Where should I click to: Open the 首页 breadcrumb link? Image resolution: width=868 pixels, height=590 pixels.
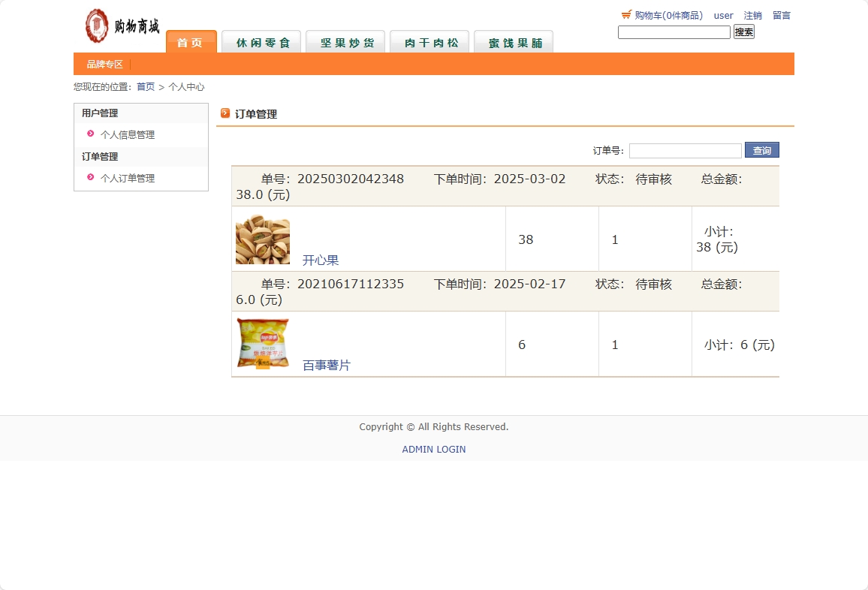tap(146, 87)
